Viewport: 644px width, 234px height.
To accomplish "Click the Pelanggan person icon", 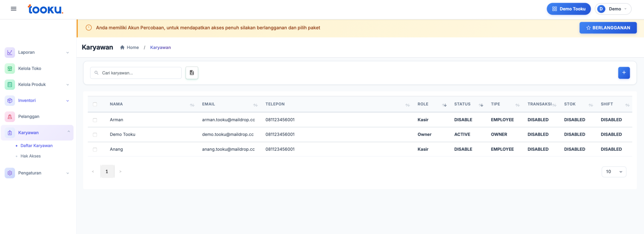I will click(x=10, y=117).
